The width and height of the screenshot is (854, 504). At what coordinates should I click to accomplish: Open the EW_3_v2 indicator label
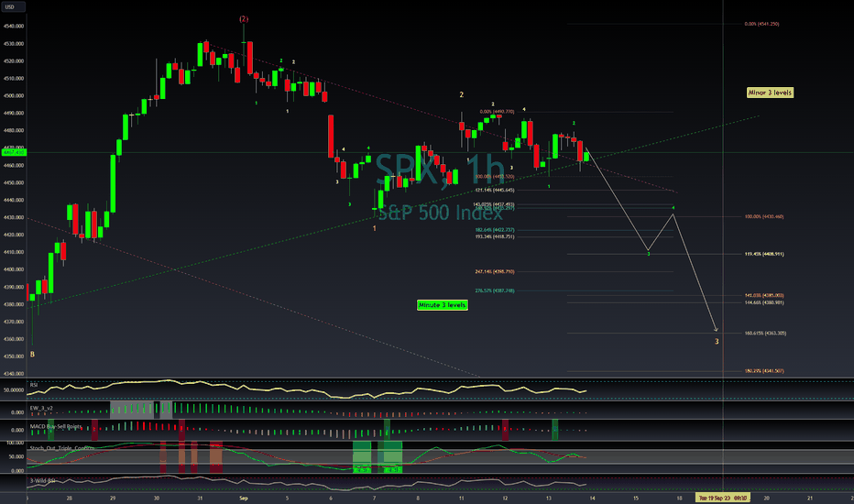tap(41, 408)
